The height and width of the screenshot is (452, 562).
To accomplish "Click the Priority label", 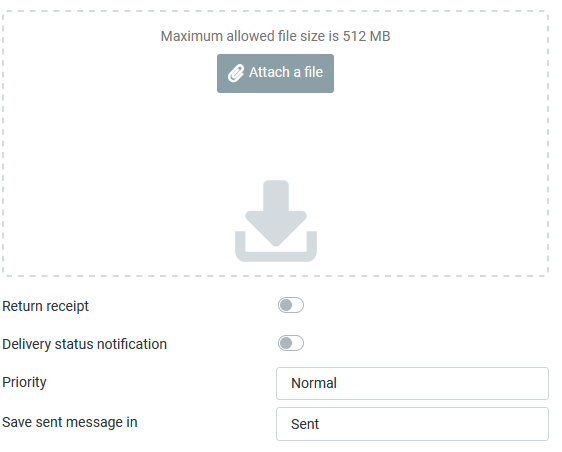I will pos(24,382).
